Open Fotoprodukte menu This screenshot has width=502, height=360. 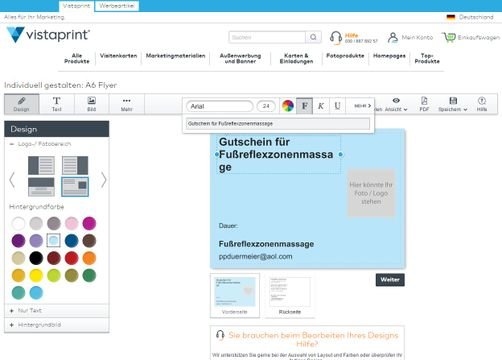coord(345,56)
